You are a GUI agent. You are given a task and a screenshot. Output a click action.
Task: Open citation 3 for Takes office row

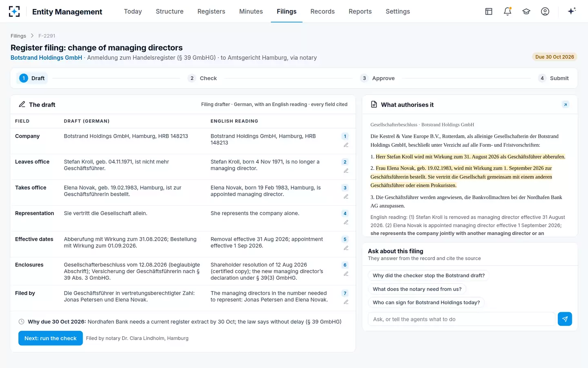coord(345,188)
